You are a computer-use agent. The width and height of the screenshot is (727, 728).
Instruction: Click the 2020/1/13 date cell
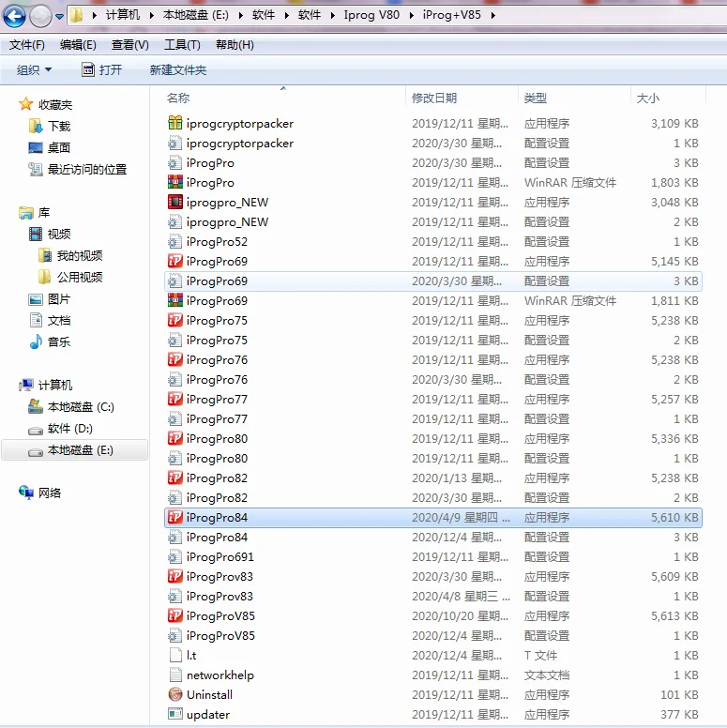(457, 478)
